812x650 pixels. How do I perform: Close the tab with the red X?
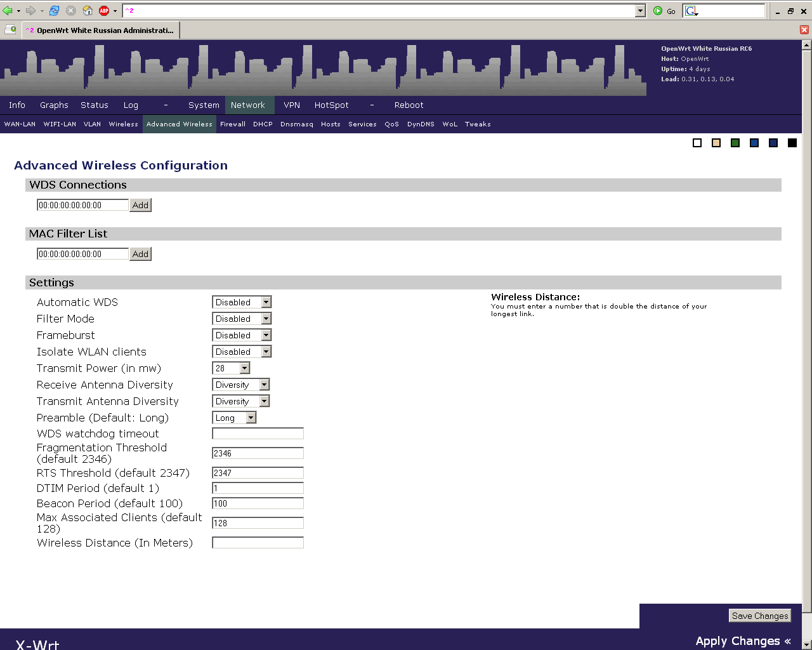804,30
